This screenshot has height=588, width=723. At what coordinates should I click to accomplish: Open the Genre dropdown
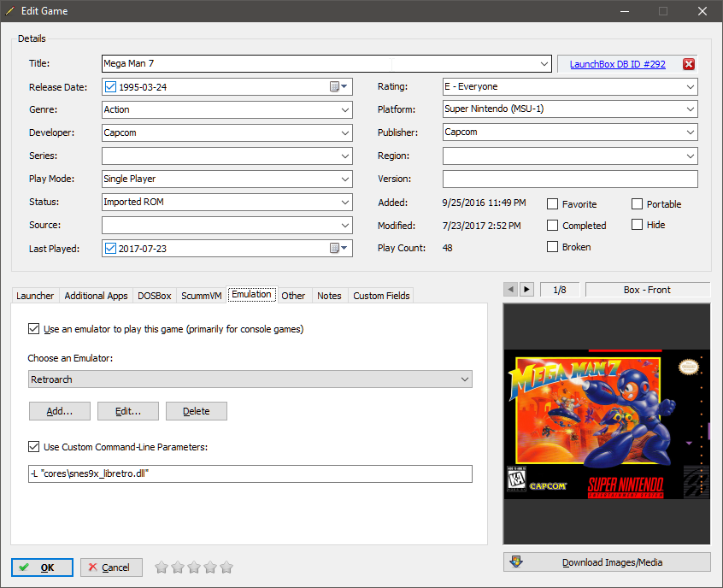[x=345, y=109]
